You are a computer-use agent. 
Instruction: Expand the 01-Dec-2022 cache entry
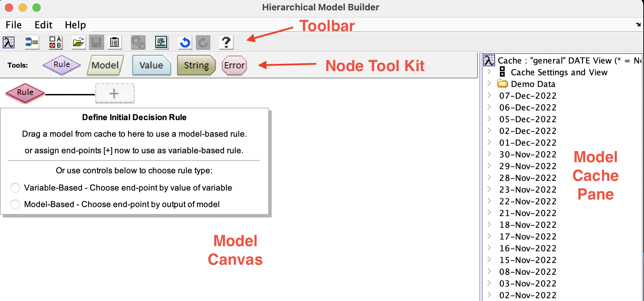click(x=489, y=142)
